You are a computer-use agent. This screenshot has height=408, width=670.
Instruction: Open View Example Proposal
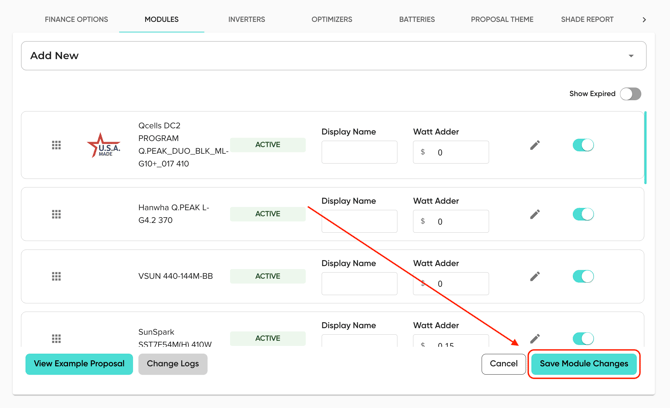79,364
